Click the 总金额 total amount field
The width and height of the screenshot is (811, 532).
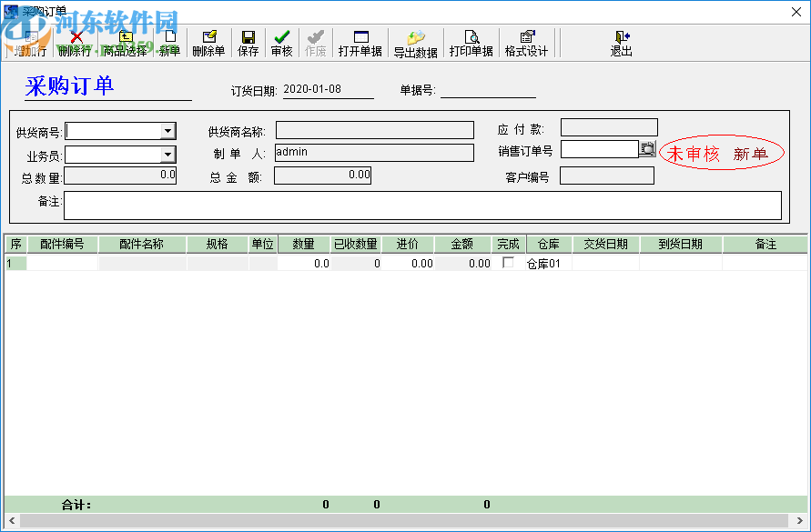pos(323,176)
